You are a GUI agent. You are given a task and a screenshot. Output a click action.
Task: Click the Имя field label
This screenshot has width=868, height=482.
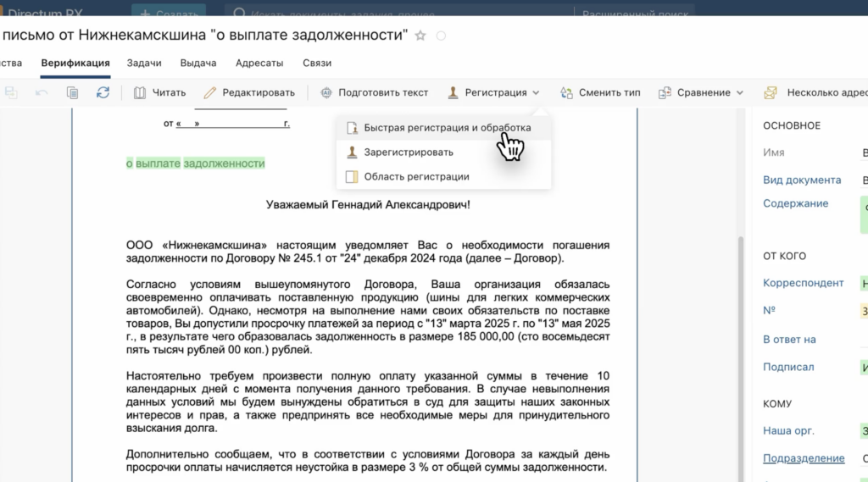pyautogui.click(x=773, y=152)
